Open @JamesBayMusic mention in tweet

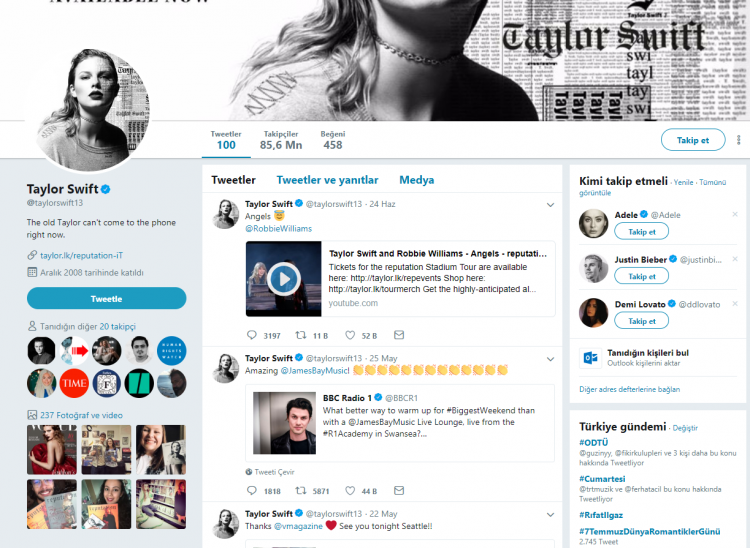315,371
